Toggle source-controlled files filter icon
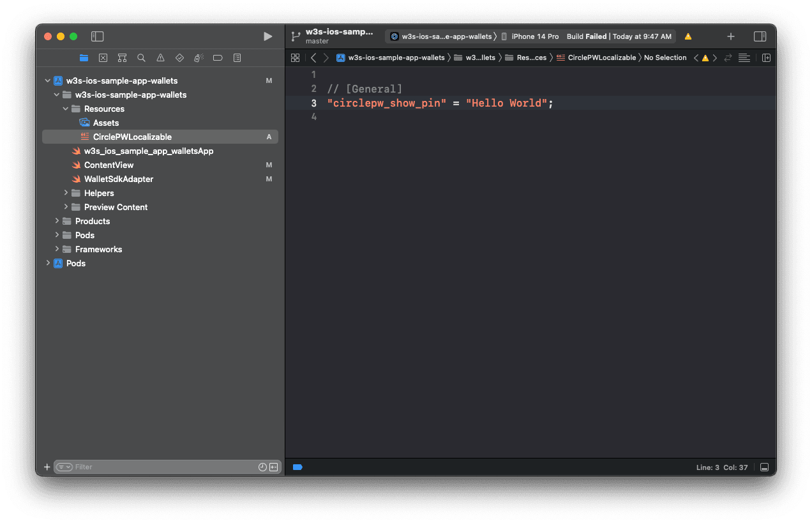812x523 pixels. [273, 467]
